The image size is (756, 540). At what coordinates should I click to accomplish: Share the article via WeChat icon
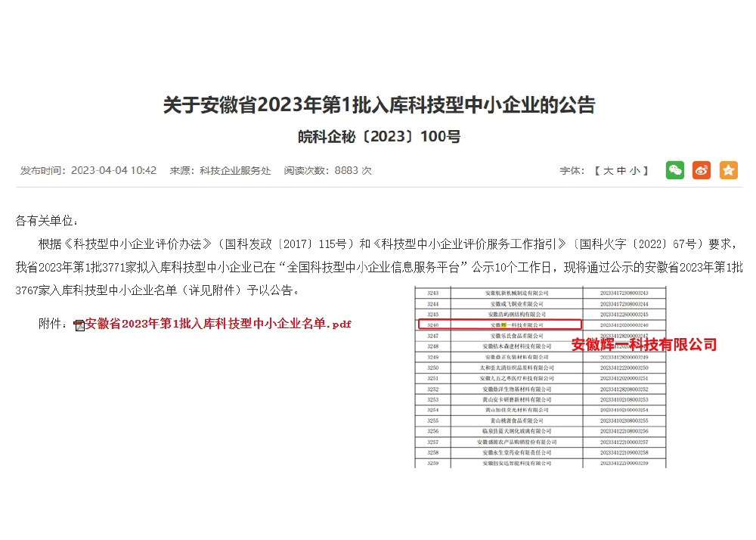tap(674, 170)
